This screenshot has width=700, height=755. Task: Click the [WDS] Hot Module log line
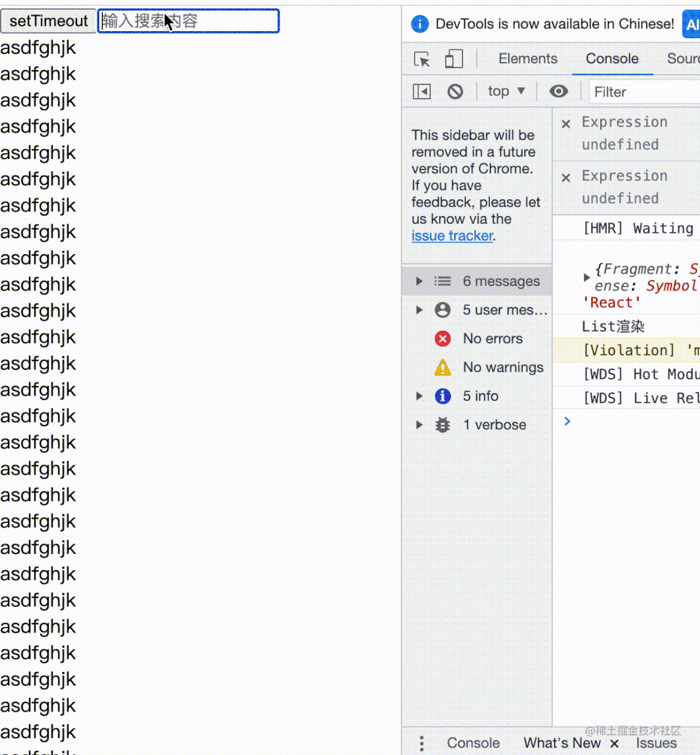coord(626,374)
